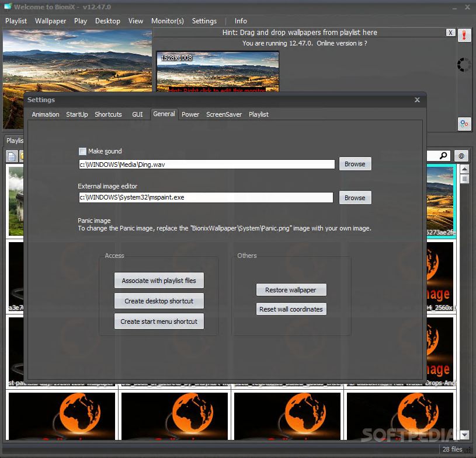Select first globe thumbnail in bottom row
The width and height of the screenshot is (476, 458).
[62, 416]
